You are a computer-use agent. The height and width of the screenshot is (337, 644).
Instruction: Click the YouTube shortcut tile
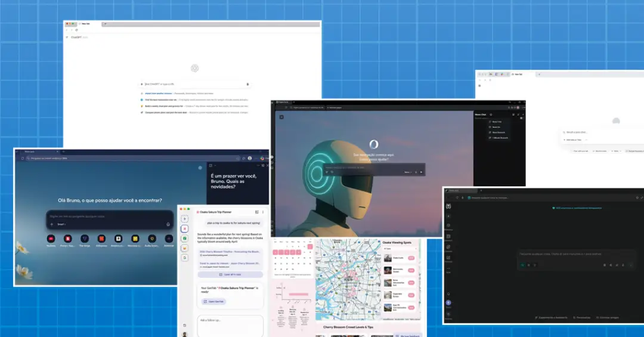pyautogui.click(x=51, y=239)
